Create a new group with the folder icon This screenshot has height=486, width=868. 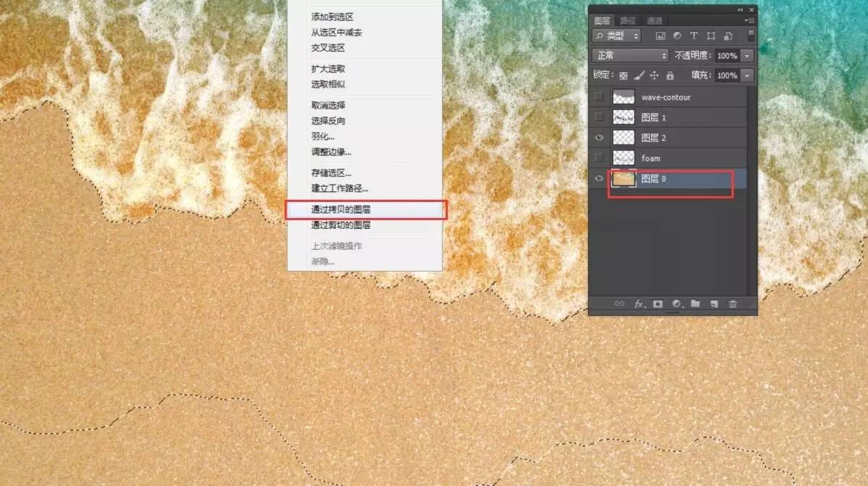[x=695, y=304]
